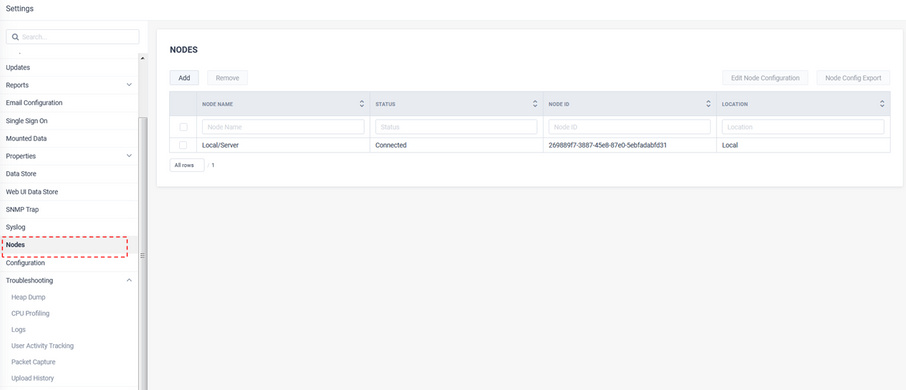Click Node Config Export button
Image resolution: width=906 pixels, height=390 pixels.
point(853,78)
